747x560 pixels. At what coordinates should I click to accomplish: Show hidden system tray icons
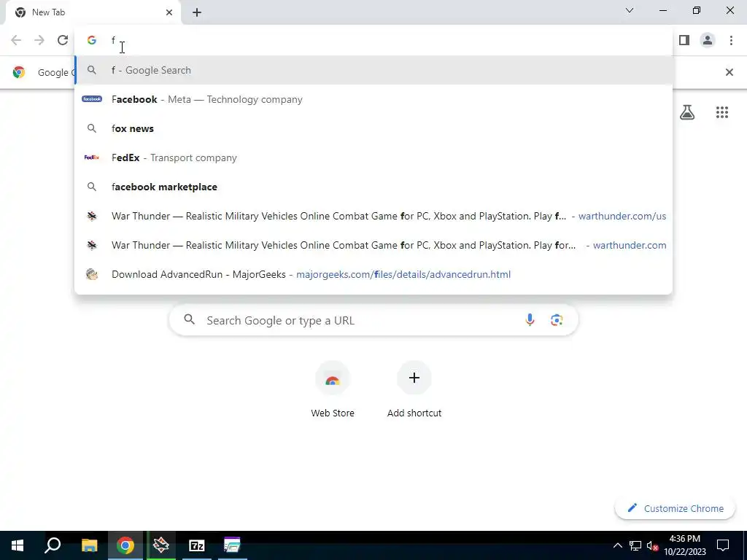coord(617,545)
